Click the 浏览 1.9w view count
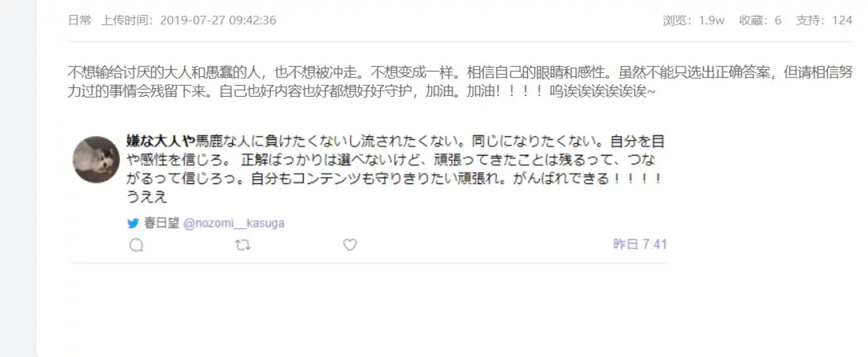 click(694, 20)
